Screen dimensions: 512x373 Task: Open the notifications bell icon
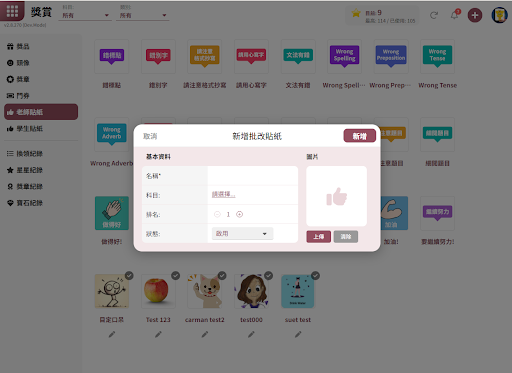[x=455, y=15]
